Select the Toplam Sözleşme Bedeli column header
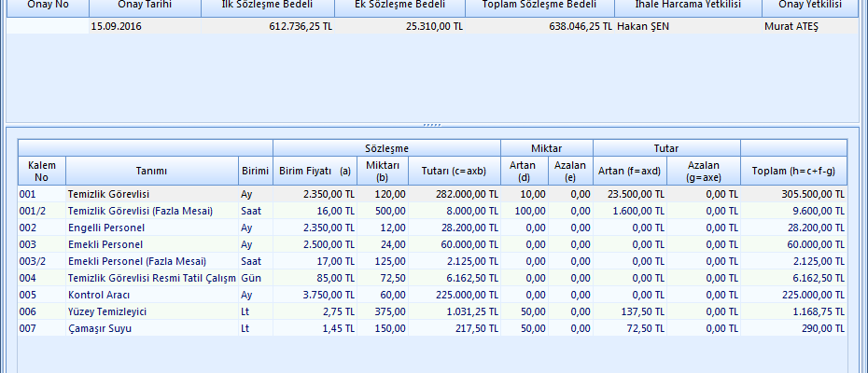Screen dimensions: 868x373 coord(539,6)
